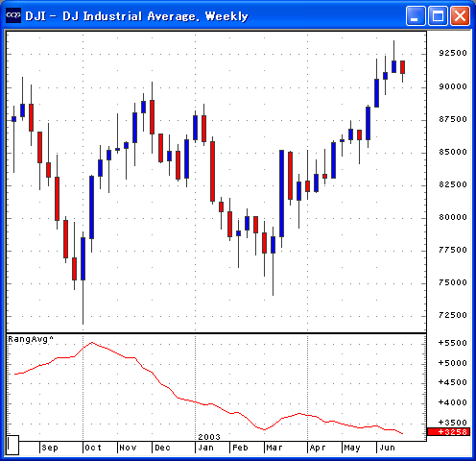Image resolution: width=476 pixels, height=461 pixels.
Task: Select the last red candle in June
Action: tap(402, 67)
